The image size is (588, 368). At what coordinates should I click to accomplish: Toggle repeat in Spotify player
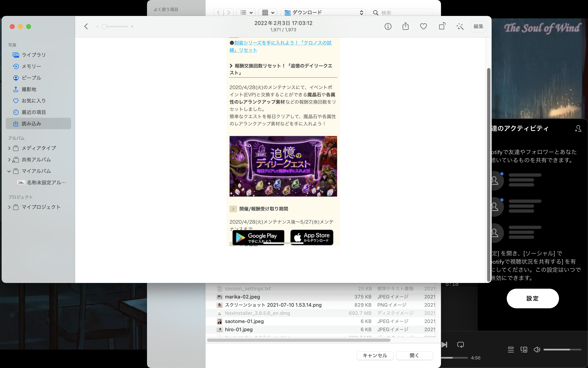pos(460,345)
